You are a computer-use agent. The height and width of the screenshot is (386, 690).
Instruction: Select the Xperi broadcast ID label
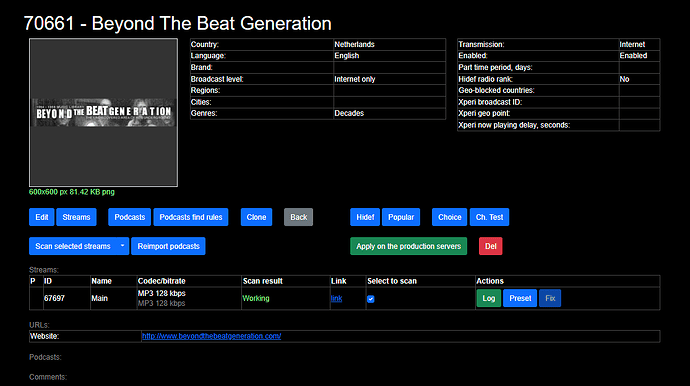490,102
